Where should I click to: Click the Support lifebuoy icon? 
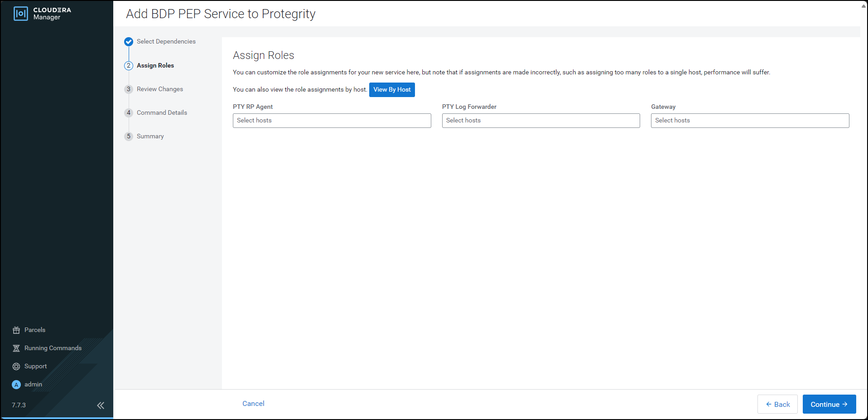point(16,366)
